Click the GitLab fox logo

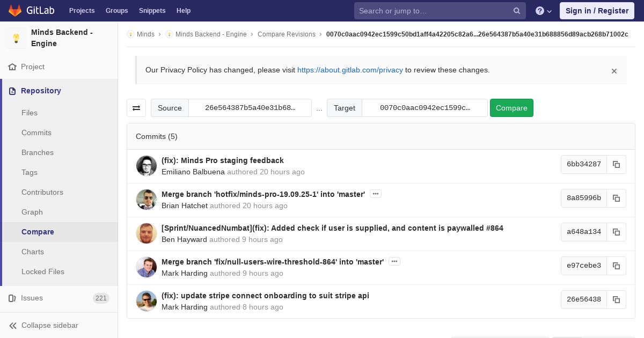click(15, 11)
